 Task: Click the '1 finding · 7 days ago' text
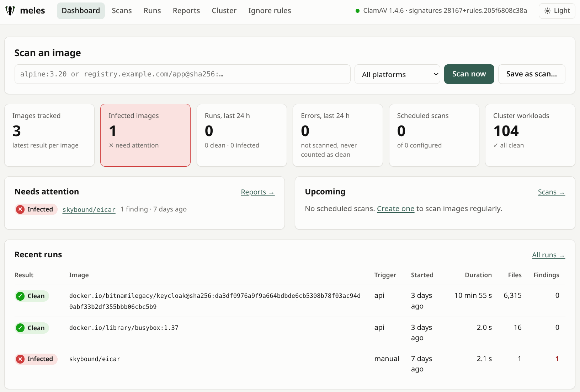153,209
